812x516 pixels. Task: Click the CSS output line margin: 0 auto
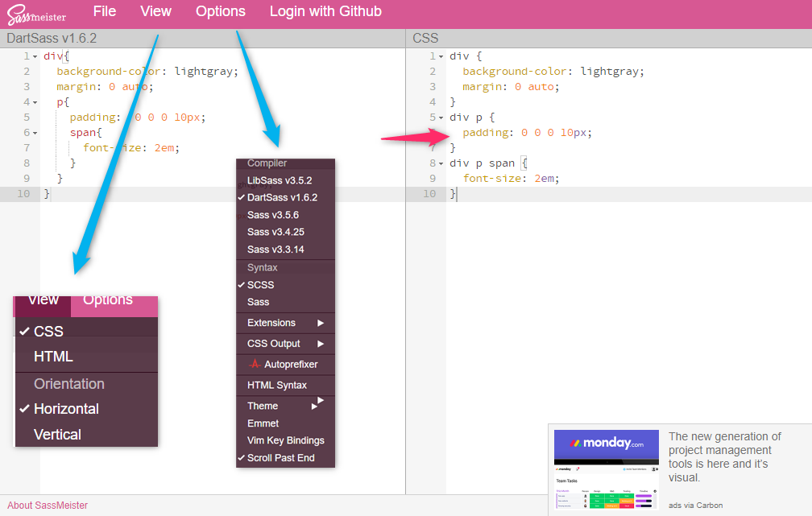point(511,87)
